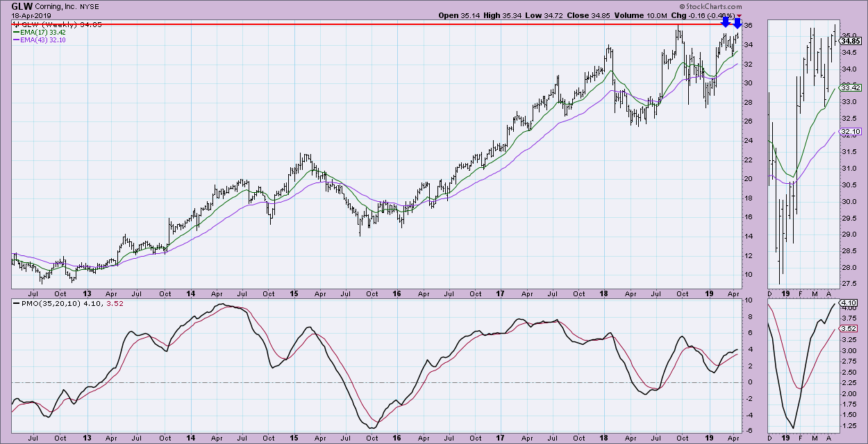Click the F month label under the zoom PMO panel
The image size is (868, 444).
[801, 439]
